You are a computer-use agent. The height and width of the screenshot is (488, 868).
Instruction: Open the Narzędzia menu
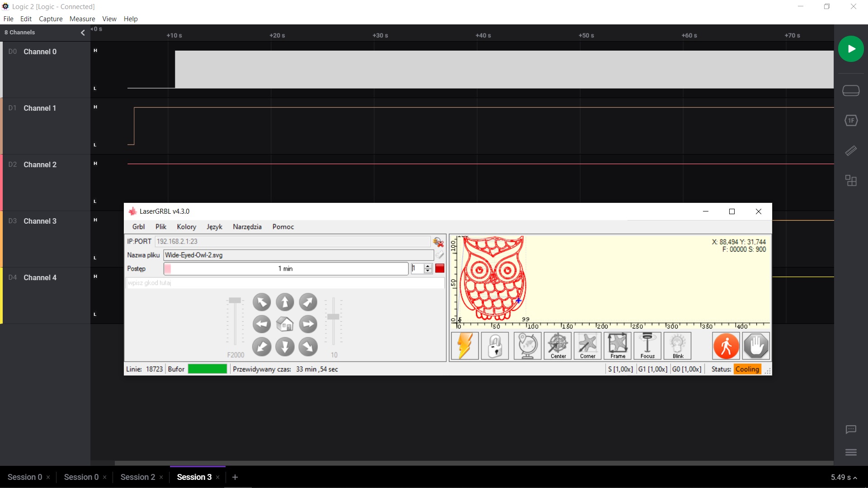pyautogui.click(x=247, y=226)
